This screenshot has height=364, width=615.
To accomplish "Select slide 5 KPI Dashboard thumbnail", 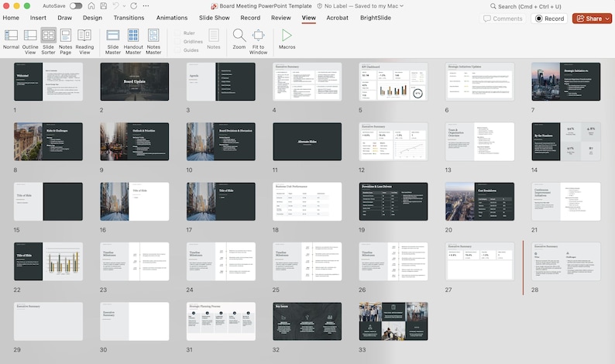I will pyautogui.click(x=393, y=81).
